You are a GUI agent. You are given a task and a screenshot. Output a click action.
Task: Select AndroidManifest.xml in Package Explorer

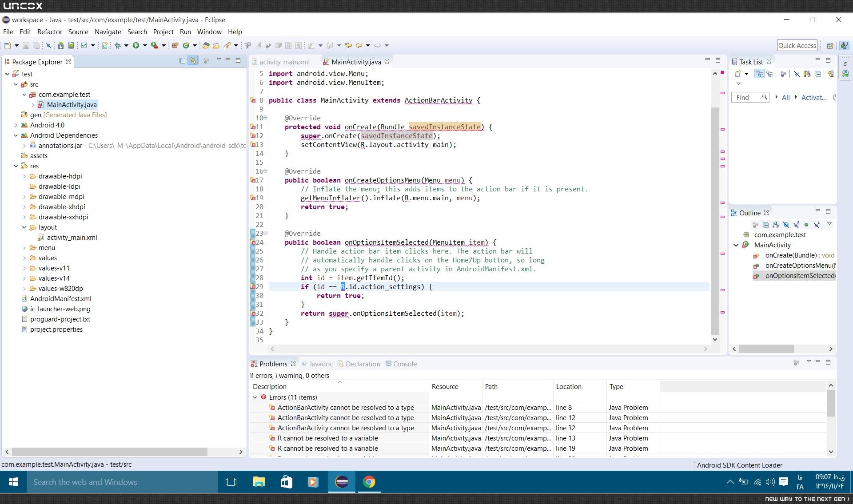tap(60, 299)
